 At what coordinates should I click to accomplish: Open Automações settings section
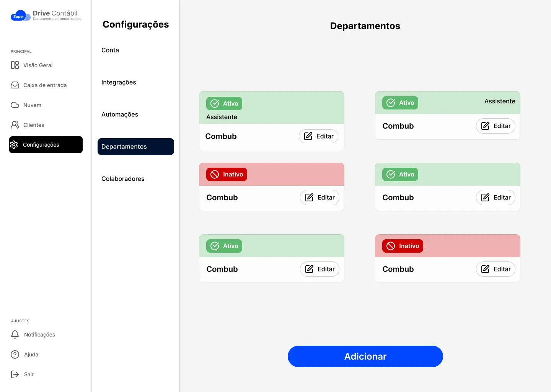(120, 114)
